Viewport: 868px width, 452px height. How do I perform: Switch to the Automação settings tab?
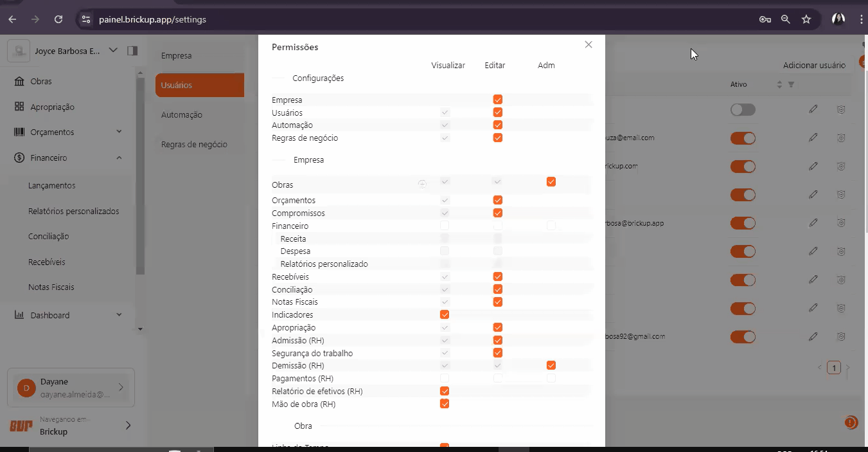(182, 114)
